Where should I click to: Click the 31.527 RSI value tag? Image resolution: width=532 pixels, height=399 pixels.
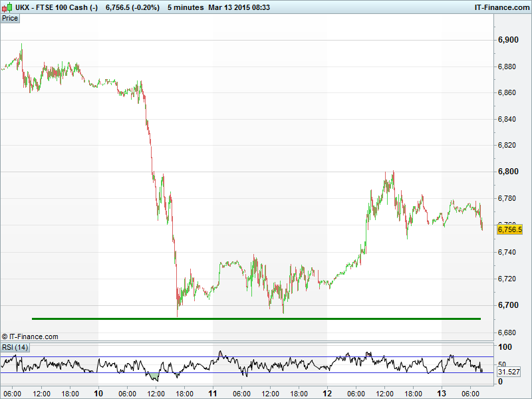pyautogui.click(x=509, y=372)
